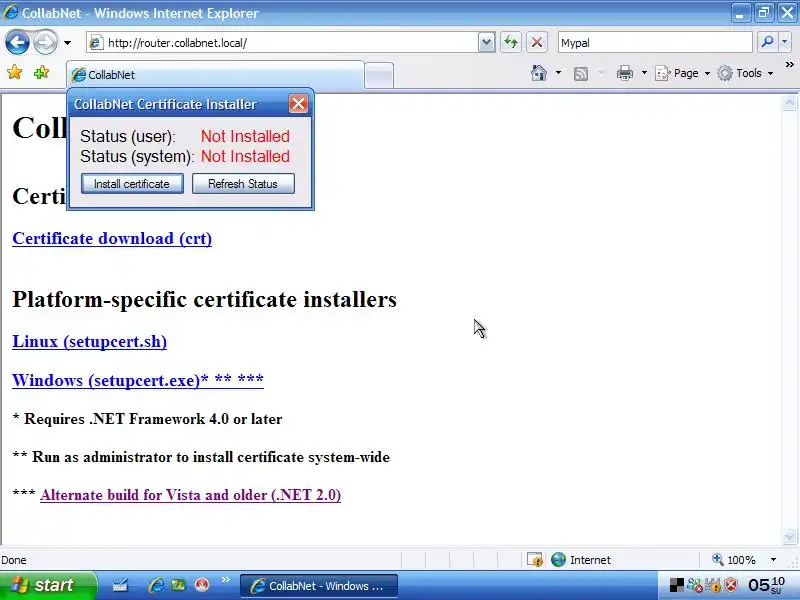Click system status 'Not Installed' text
Viewport: 800px width, 600px height.
(x=245, y=156)
